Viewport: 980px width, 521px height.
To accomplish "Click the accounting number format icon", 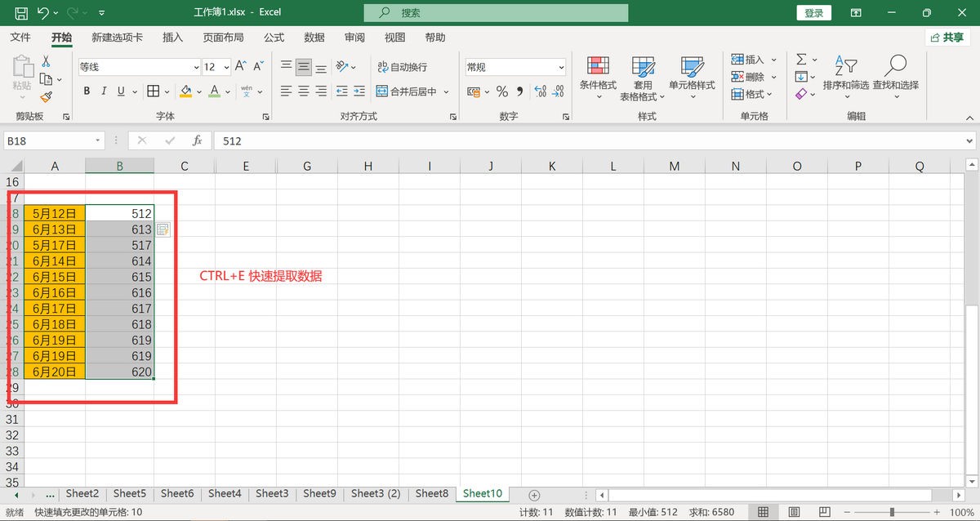I will point(474,91).
